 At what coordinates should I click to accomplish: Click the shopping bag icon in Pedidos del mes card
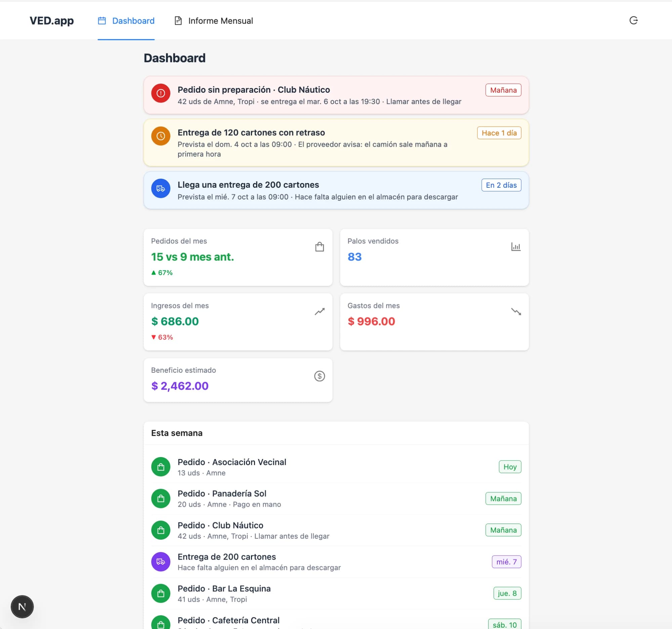(x=320, y=247)
